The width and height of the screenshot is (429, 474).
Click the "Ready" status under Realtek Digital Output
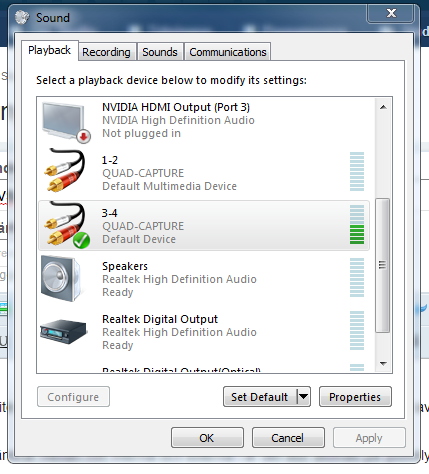(x=118, y=345)
